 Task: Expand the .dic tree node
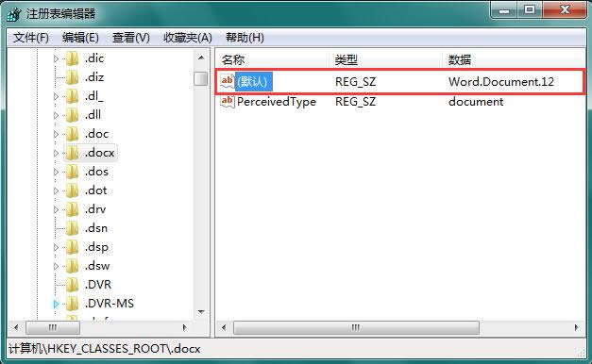[56, 58]
